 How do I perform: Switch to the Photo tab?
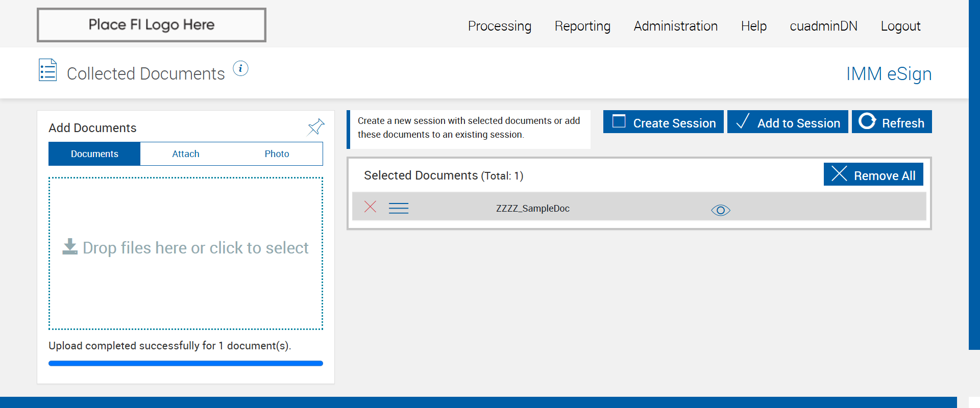277,154
